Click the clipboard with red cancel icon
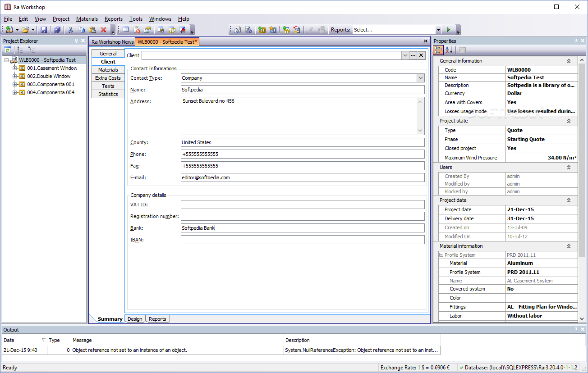Image resolution: width=588 pixels, height=373 pixels. coord(137,30)
